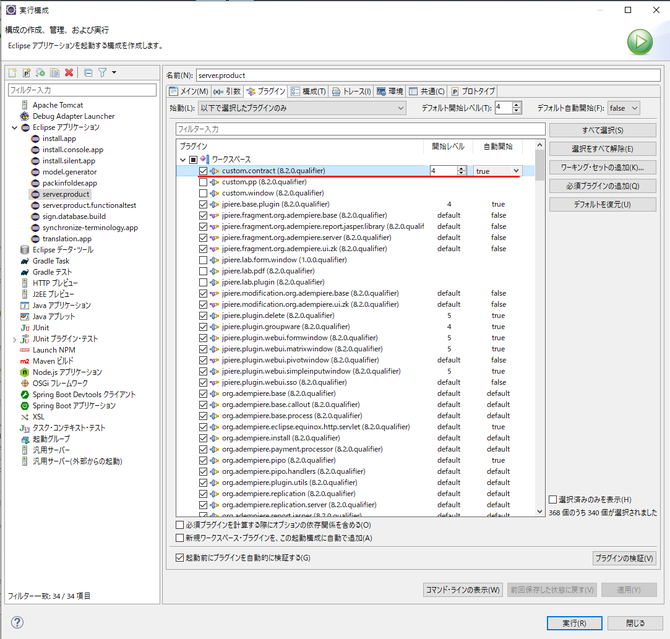Open デフォルト自動開始 false dropdown
The width and height of the screenshot is (670, 639).
[x=623, y=108]
